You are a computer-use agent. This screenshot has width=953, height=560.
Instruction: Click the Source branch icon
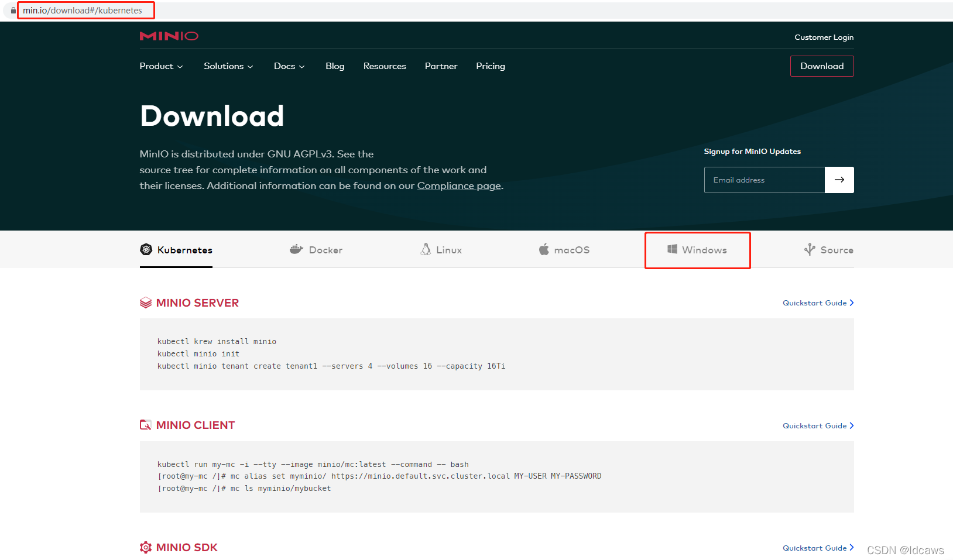(x=810, y=249)
